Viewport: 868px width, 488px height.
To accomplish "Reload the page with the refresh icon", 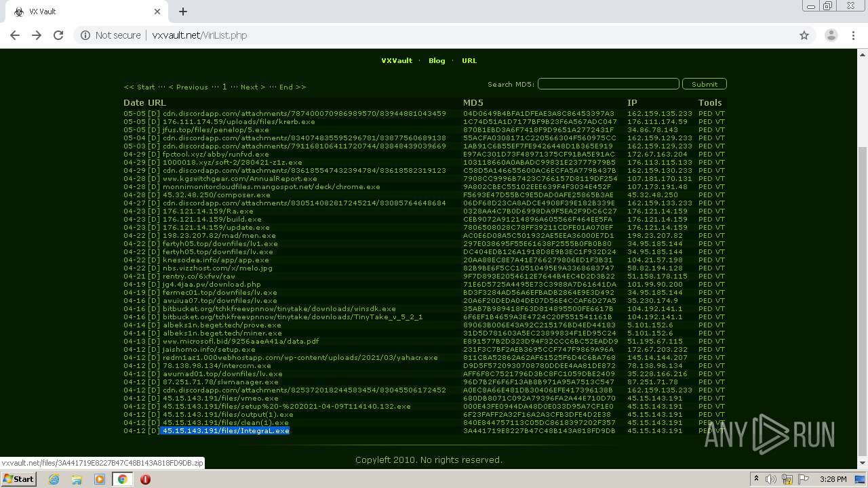I will click(x=58, y=35).
